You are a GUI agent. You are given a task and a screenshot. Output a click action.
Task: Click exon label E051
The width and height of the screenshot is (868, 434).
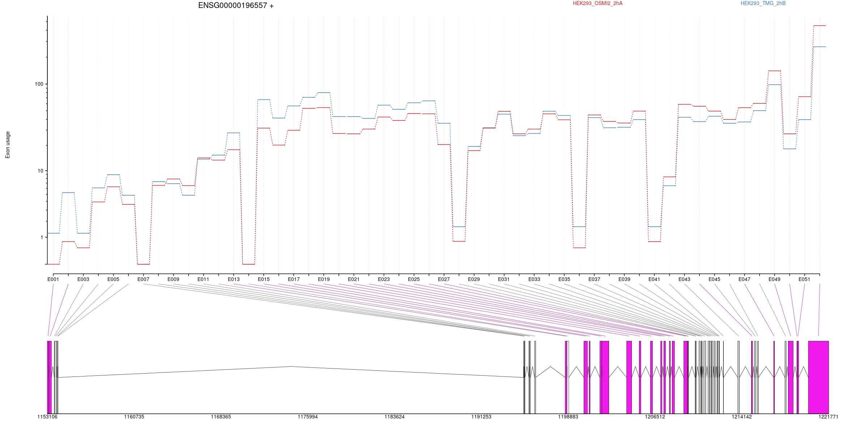[804, 279]
